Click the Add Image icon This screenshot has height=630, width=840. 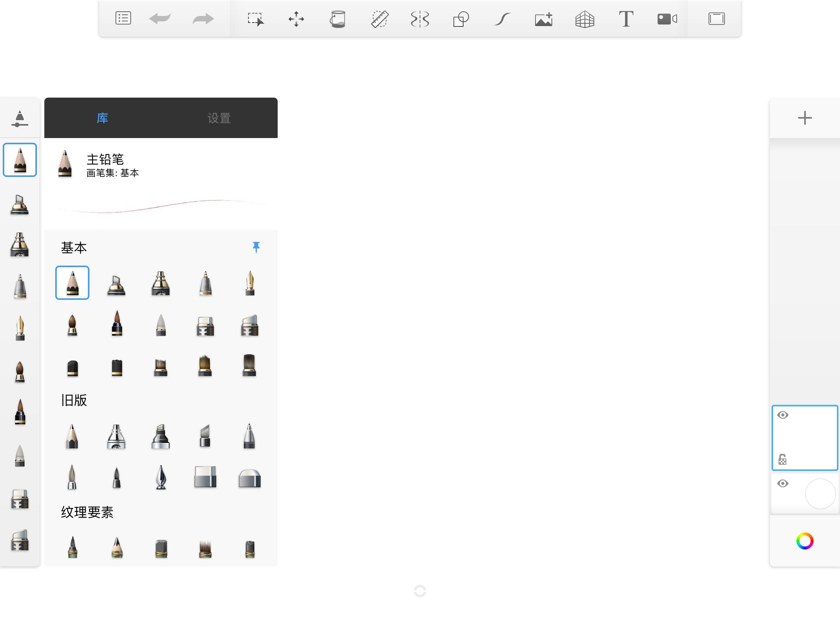pyautogui.click(x=543, y=19)
